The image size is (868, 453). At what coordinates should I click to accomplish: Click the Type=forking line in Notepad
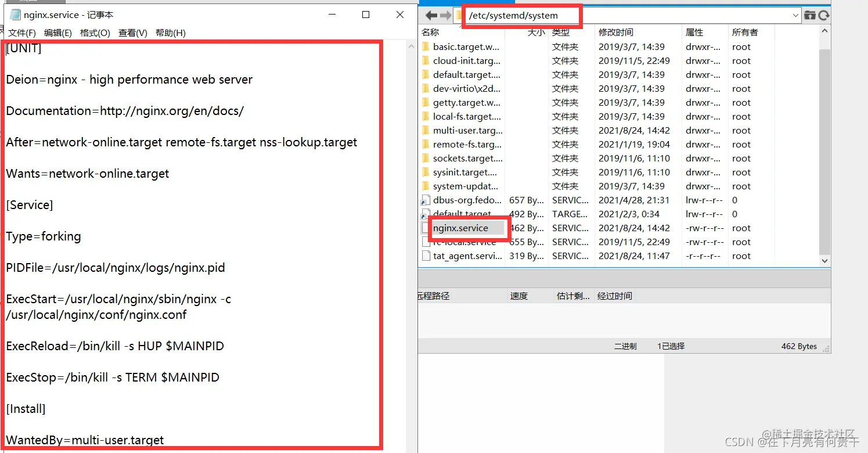click(44, 236)
